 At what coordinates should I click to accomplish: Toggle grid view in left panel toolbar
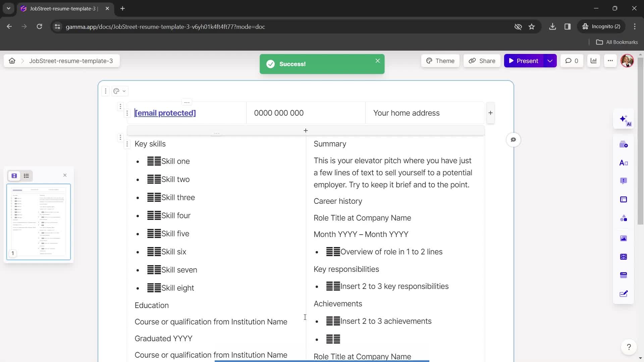click(x=14, y=176)
